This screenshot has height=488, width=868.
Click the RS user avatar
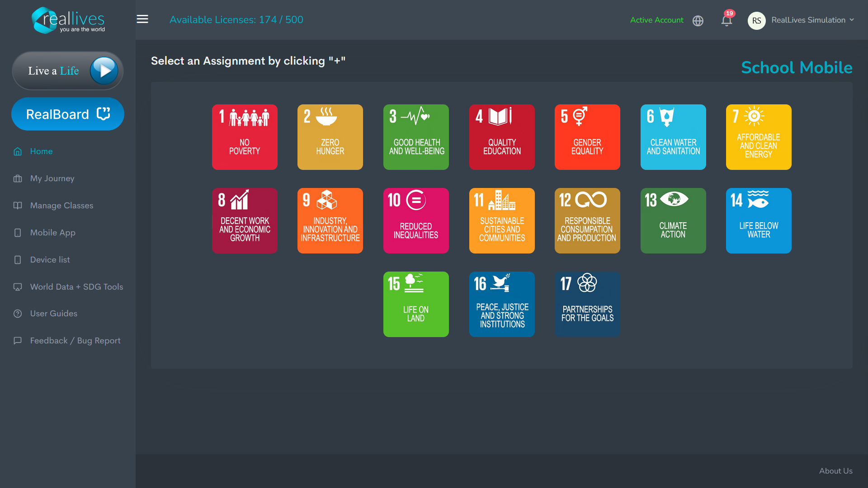point(756,20)
